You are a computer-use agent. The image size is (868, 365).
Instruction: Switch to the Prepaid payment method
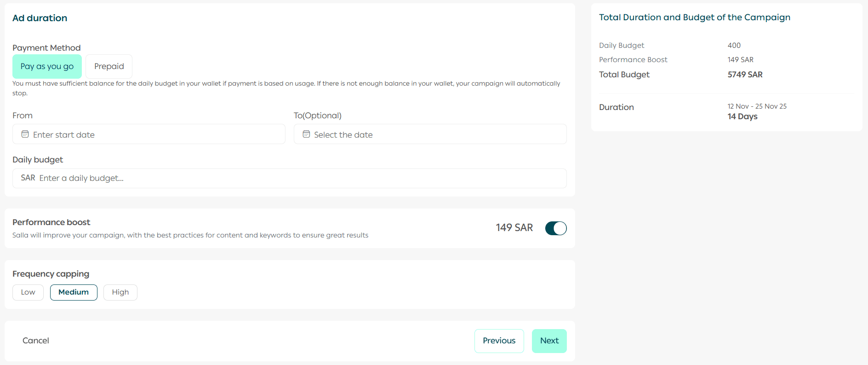tap(109, 66)
